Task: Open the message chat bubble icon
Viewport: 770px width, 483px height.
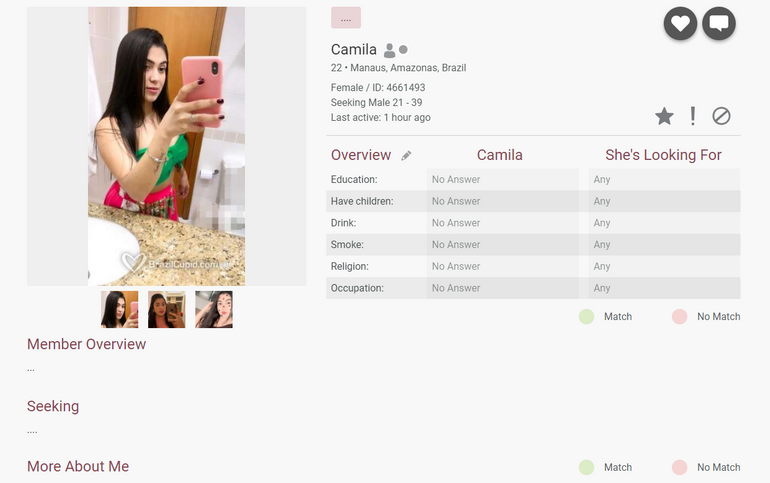Action: 719,23
